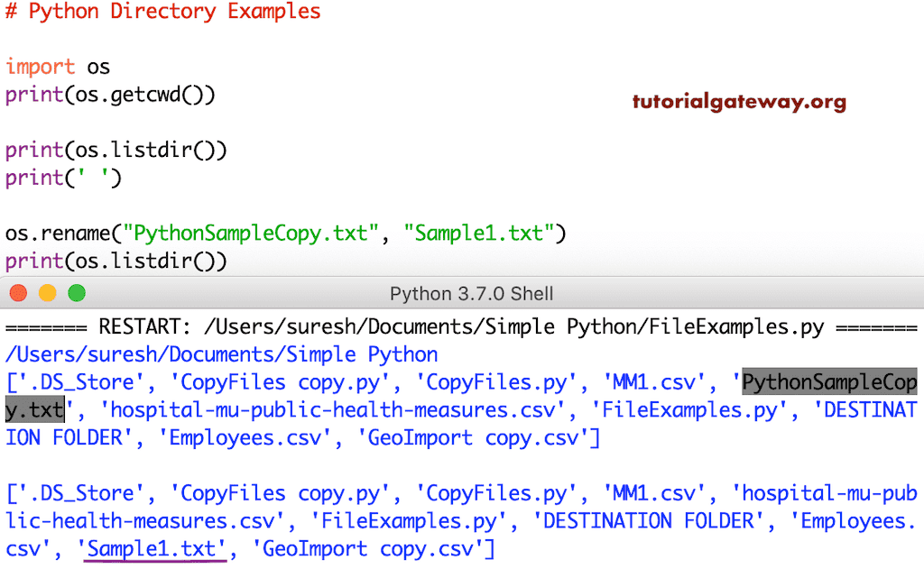Click the yellow minimize button on the shell window
Viewport: 924px width, 569px height.
(47, 293)
